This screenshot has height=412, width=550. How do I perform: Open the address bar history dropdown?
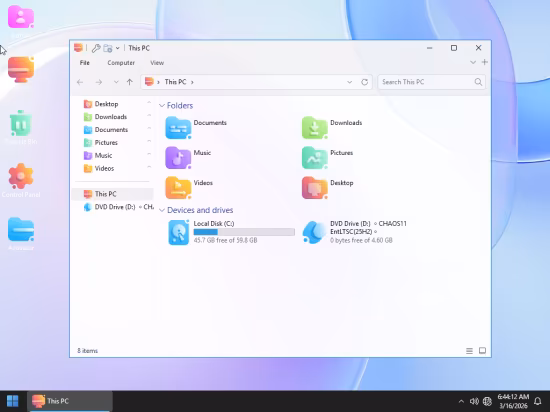(x=349, y=82)
